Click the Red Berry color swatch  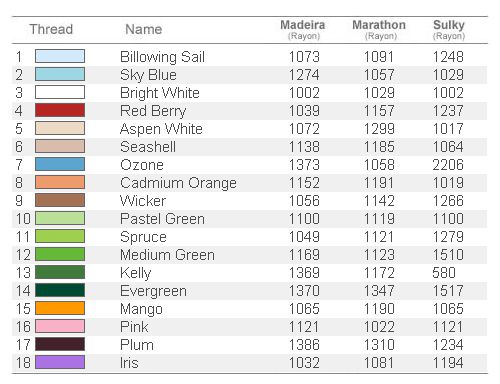click(x=60, y=110)
